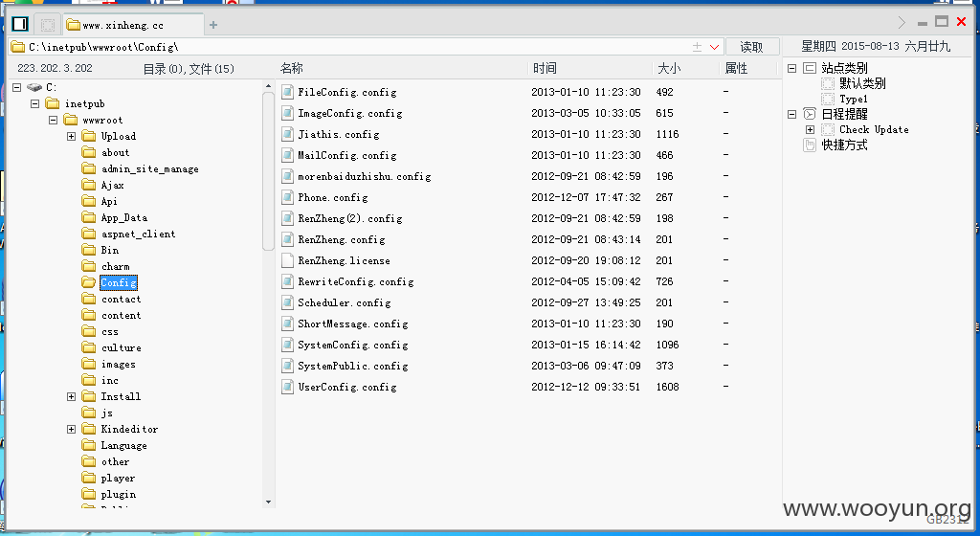Select the App_Data folder icon

tap(89, 217)
